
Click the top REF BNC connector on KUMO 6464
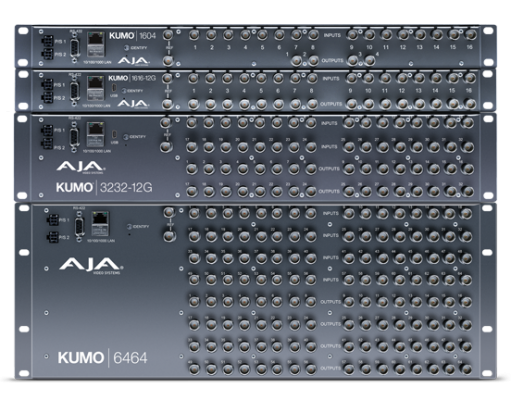coord(169,212)
